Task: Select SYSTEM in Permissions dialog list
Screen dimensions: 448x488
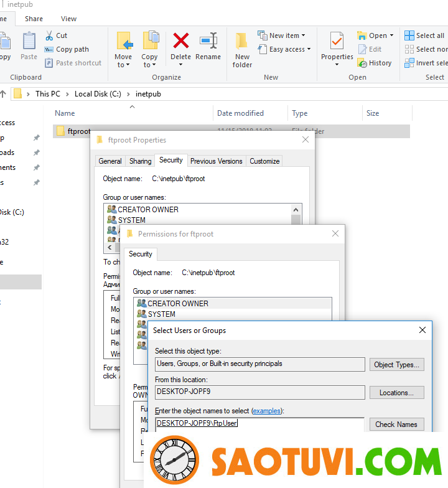Action: click(x=162, y=314)
